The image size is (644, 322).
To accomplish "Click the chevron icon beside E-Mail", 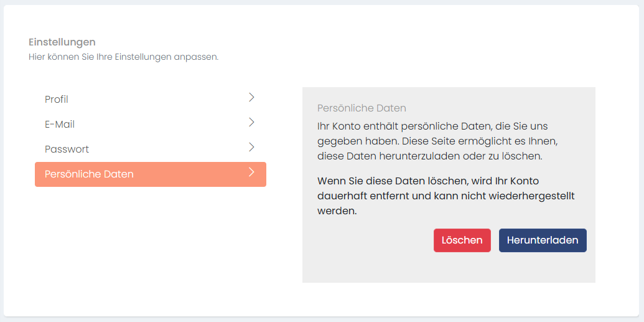I will [x=251, y=122].
